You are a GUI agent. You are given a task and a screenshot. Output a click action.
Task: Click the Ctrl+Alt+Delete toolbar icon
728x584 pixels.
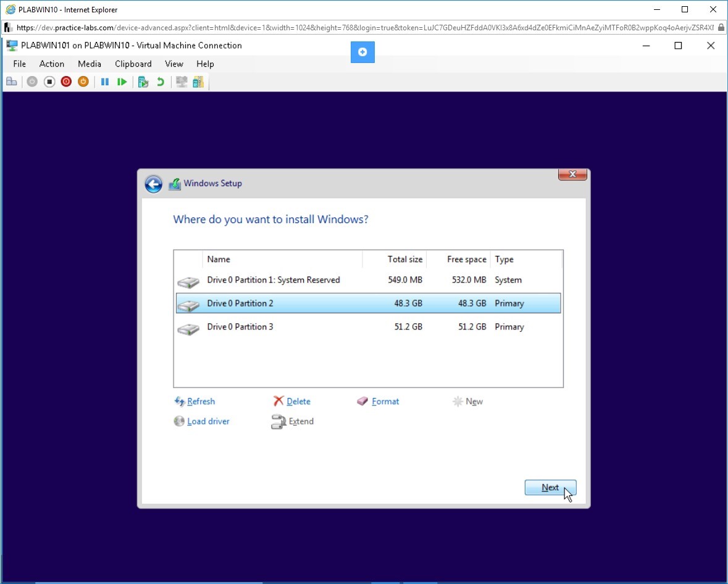coord(12,82)
